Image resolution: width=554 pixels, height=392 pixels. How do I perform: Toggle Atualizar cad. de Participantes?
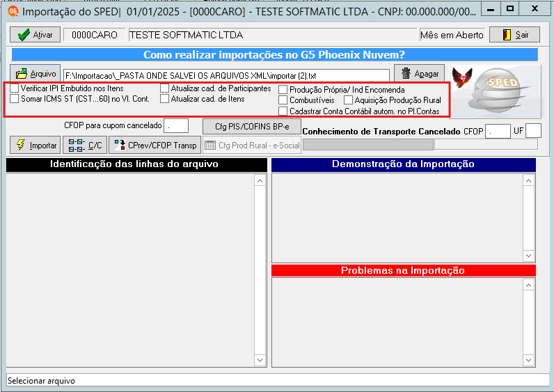(164, 88)
